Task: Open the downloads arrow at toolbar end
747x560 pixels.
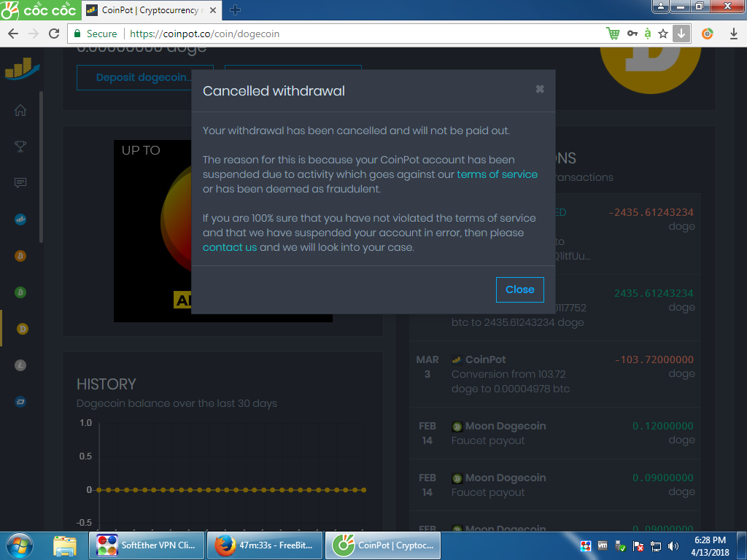Action: pyautogui.click(x=734, y=34)
